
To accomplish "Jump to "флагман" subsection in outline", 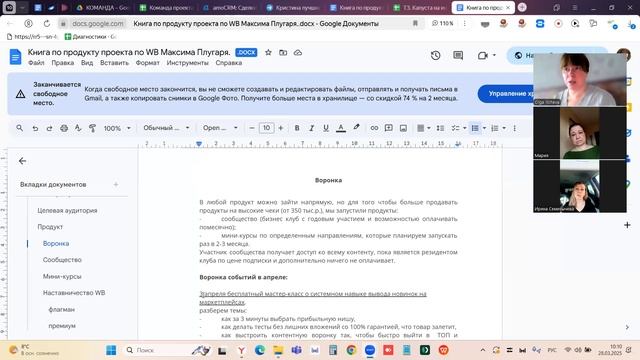I will pyautogui.click(x=62, y=309).
